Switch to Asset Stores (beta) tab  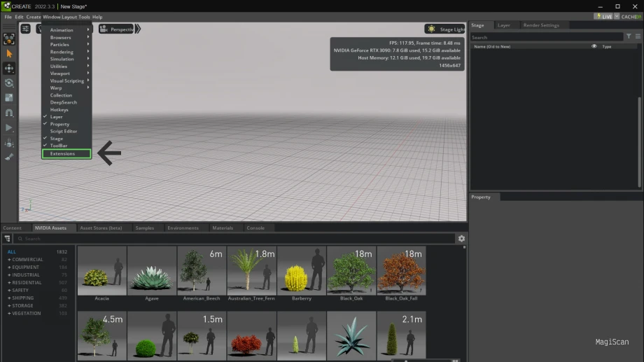coord(101,228)
